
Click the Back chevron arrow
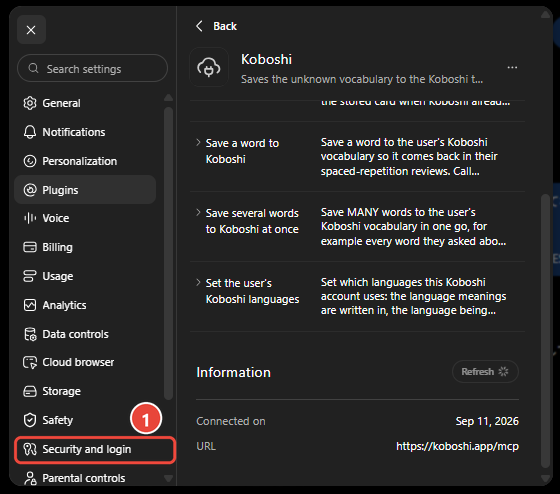199,26
